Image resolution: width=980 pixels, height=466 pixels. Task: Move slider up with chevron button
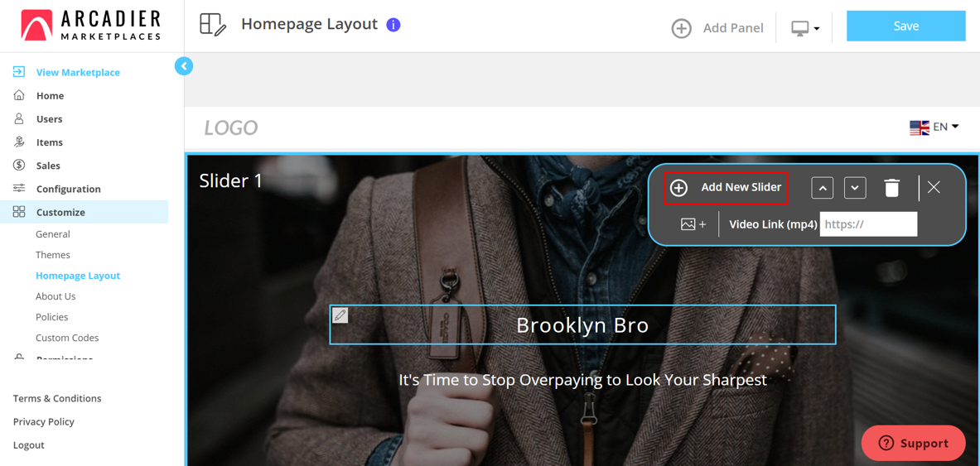pyautogui.click(x=823, y=187)
